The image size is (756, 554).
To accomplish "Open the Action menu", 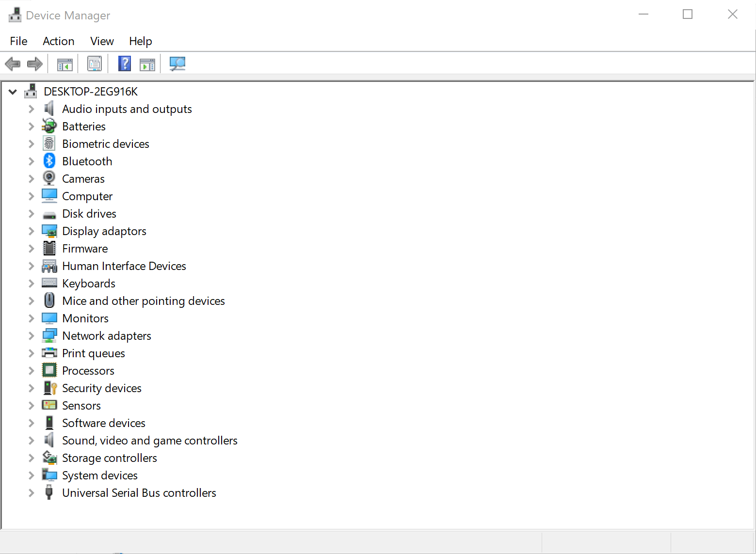I will click(x=59, y=41).
